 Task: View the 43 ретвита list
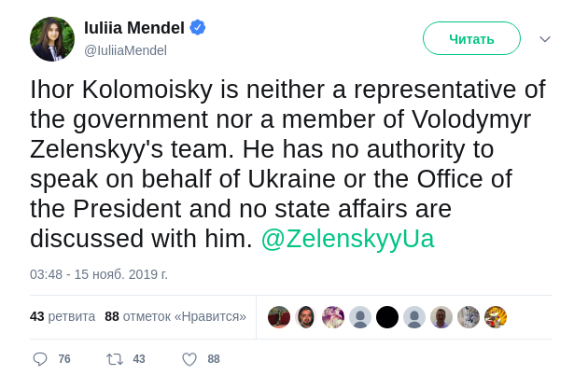[63, 316]
